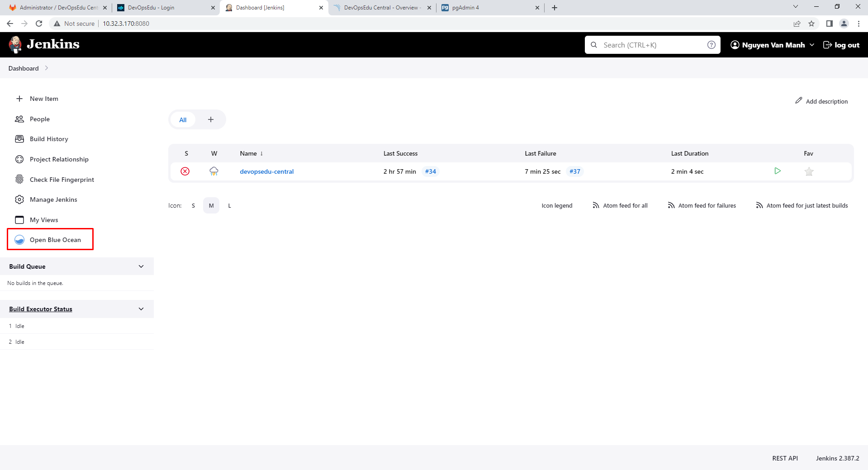The width and height of the screenshot is (868, 470).
Task: Open the REST API link
Action: (785, 458)
